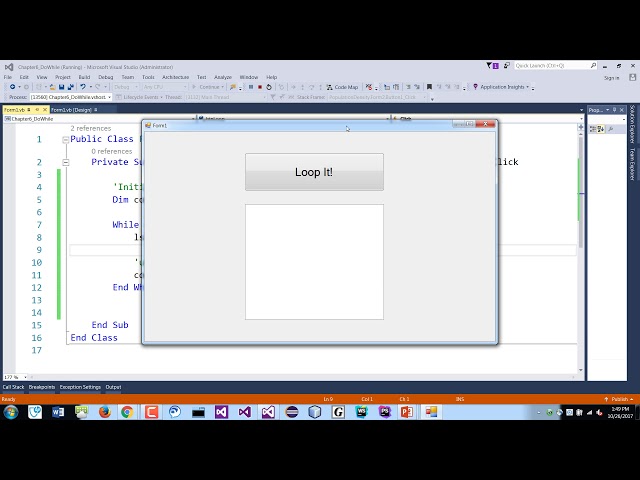Image resolution: width=640 pixels, height=480 pixels.
Task: Open the Debug configuration dropdown
Action: click(x=125, y=87)
